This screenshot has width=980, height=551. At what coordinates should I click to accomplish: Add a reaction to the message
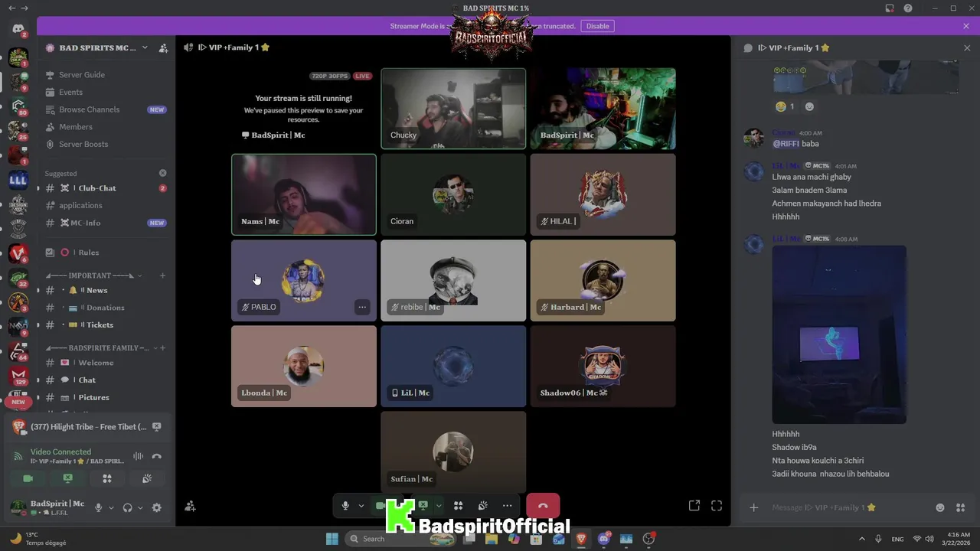pyautogui.click(x=809, y=106)
